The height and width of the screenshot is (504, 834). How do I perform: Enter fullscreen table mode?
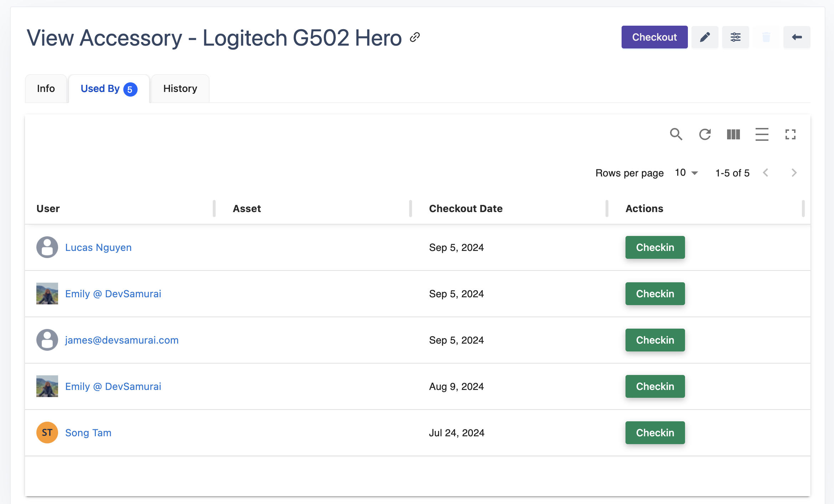(x=790, y=134)
